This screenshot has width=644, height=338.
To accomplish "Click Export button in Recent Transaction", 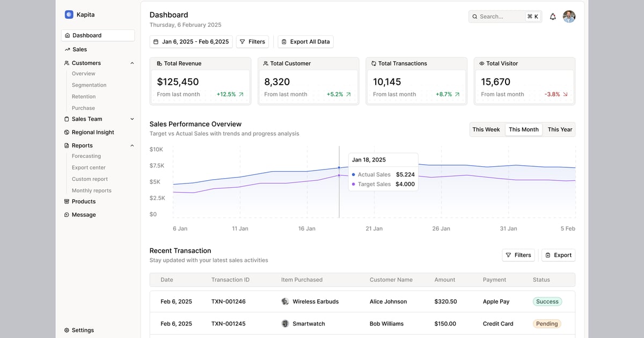I will point(558,255).
